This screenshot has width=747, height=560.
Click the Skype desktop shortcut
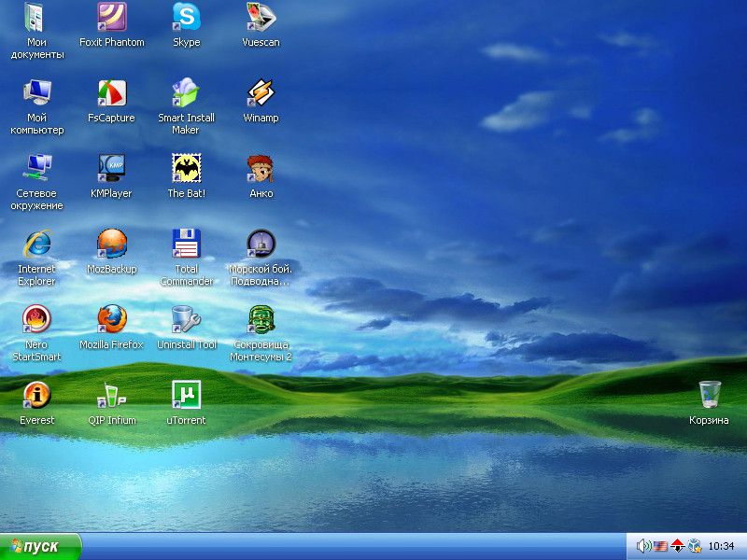pyautogui.click(x=186, y=18)
